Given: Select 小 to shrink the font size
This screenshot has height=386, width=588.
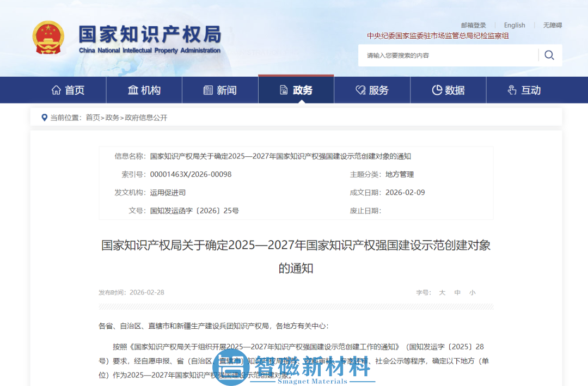Looking at the screenshot, I should pyautogui.click(x=473, y=292).
